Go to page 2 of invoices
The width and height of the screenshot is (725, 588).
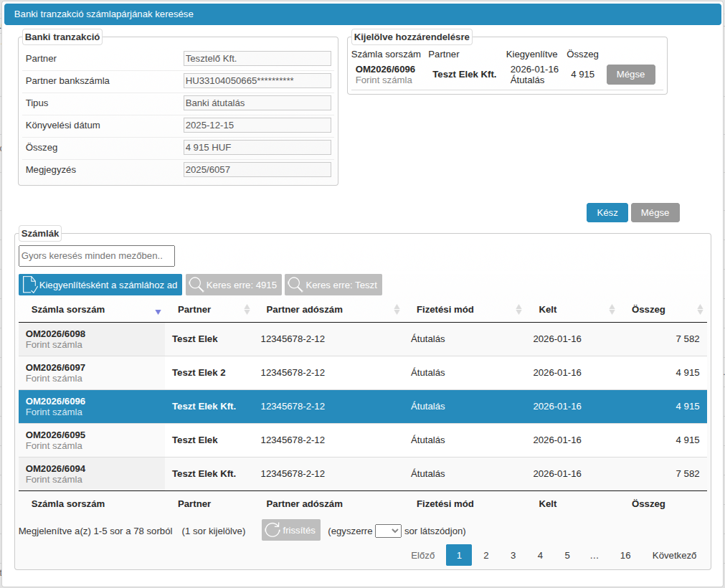coord(486,555)
